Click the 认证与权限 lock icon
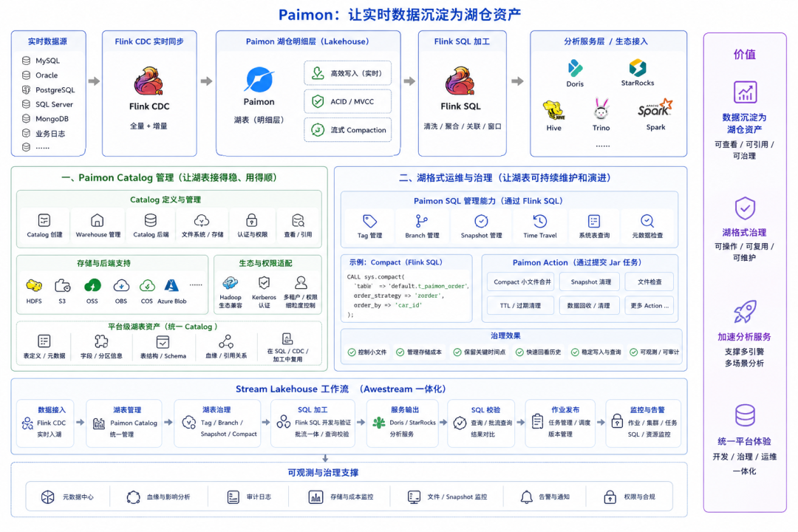 251,220
